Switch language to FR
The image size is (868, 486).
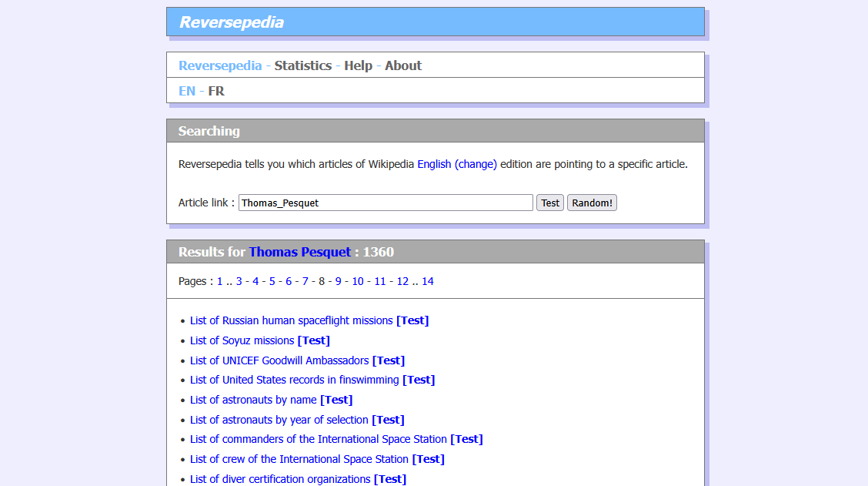click(216, 91)
